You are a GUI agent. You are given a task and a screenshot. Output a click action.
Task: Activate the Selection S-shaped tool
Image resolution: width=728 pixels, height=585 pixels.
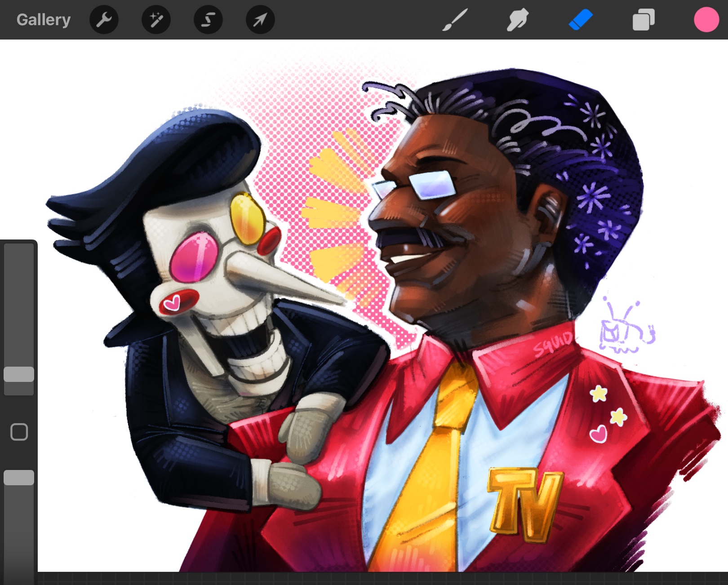(208, 20)
